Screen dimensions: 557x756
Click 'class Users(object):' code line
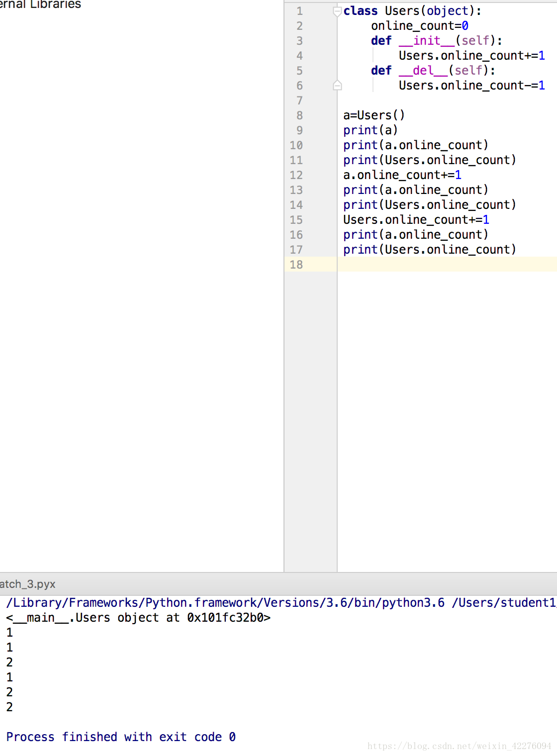[412, 11]
